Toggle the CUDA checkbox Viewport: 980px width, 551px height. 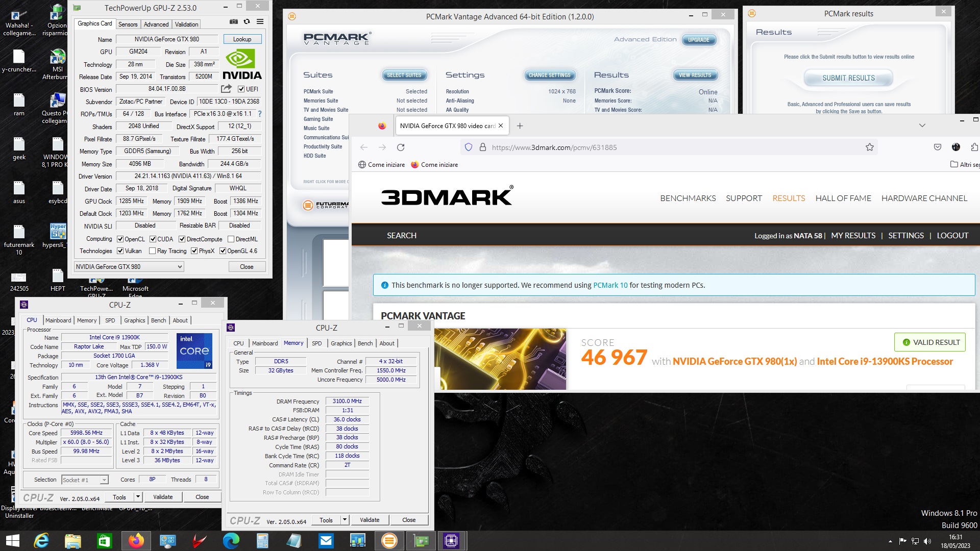(153, 239)
